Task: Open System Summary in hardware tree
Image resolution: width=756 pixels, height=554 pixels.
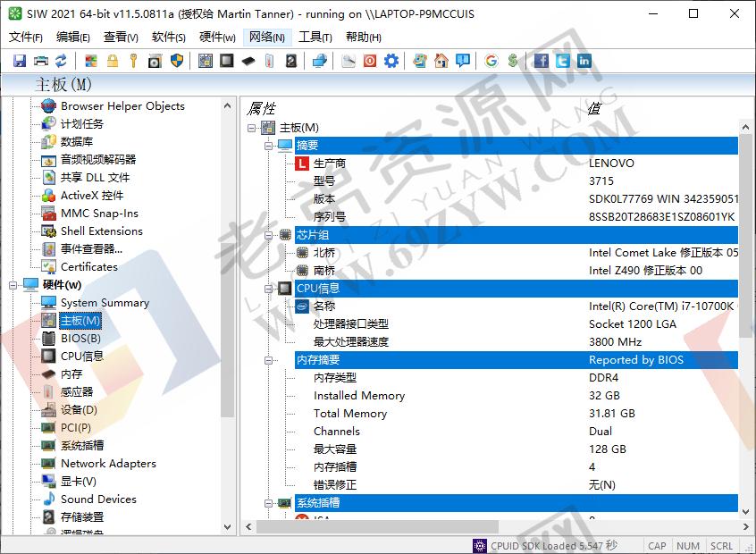Action: [x=105, y=303]
